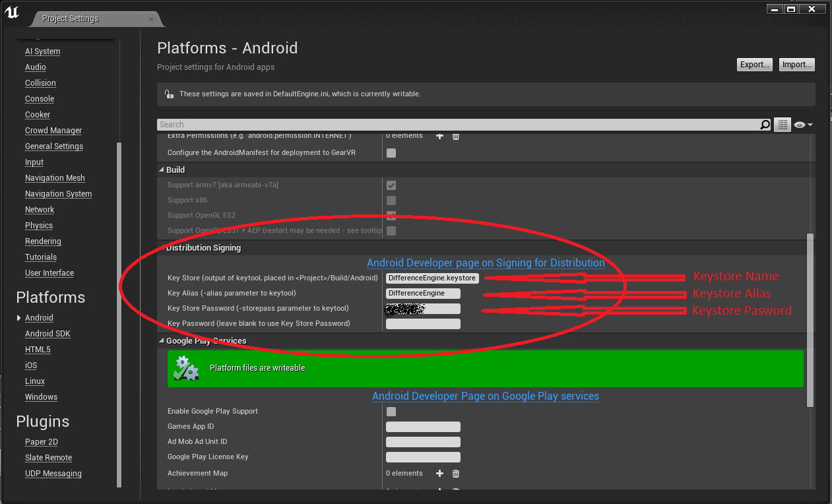Open Android Developer page on Signing link
Image resolution: width=832 pixels, height=504 pixels.
486,263
